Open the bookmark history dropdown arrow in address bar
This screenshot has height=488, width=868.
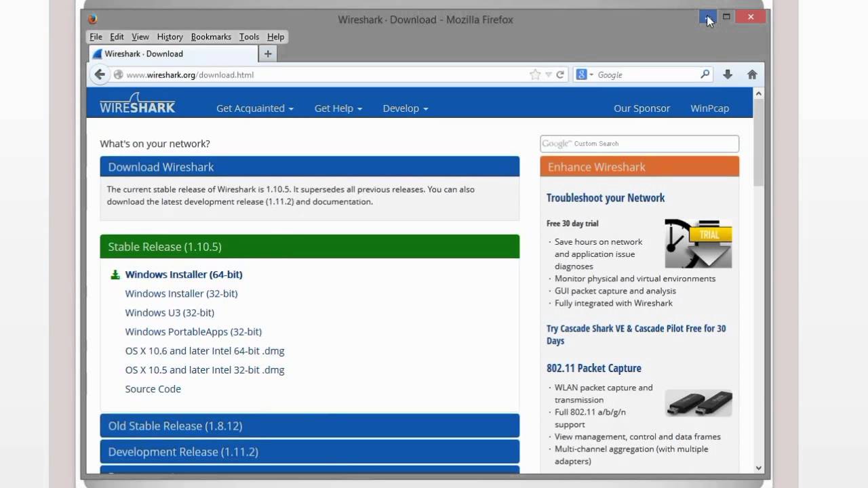pos(549,75)
